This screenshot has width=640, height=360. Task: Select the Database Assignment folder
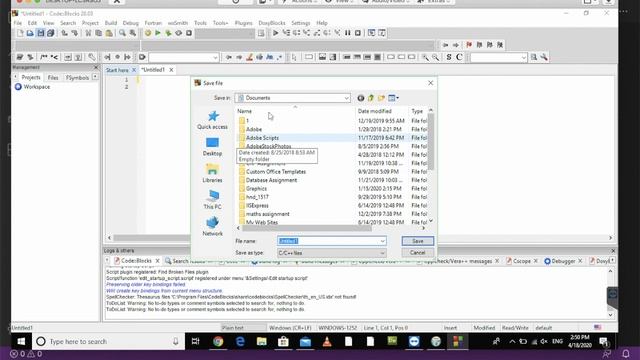click(271, 180)
